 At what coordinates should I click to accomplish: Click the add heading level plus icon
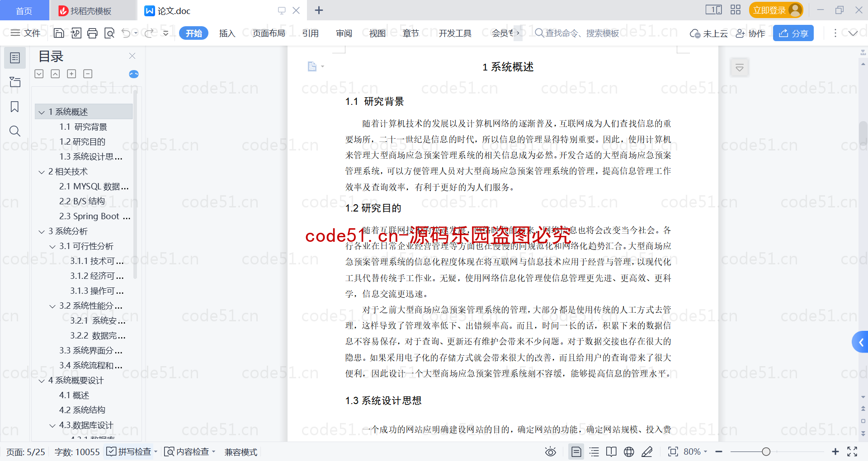click(71, 74)
